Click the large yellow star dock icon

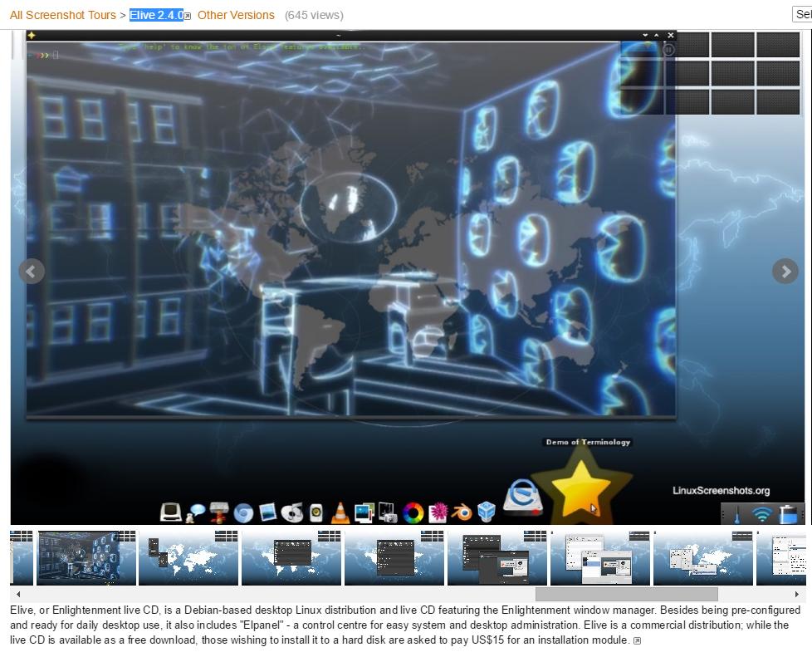coord(580,488)
